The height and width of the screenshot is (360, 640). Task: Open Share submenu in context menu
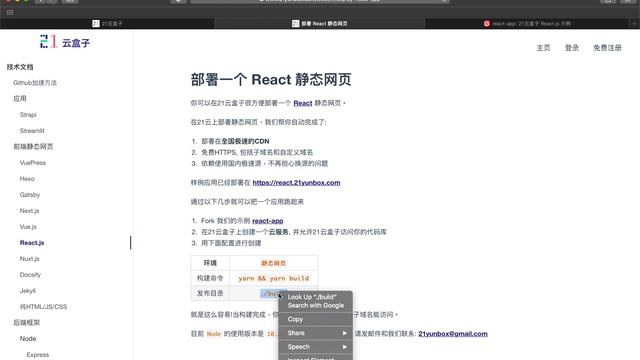tap(315, 333)
